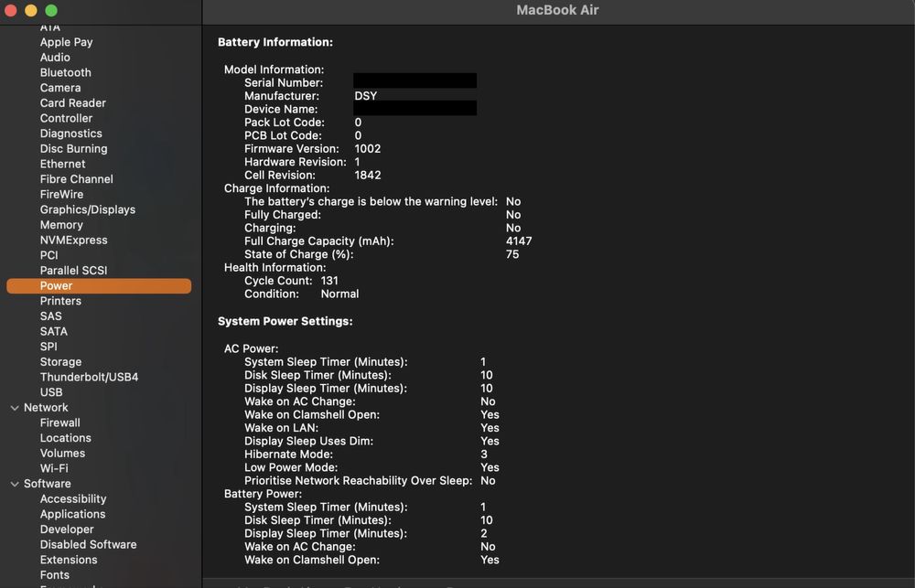Image resolution: width=915 pixels, height=588 pixels.
Task: Select the highlighted Power entry
Action: tap(99, 286)
